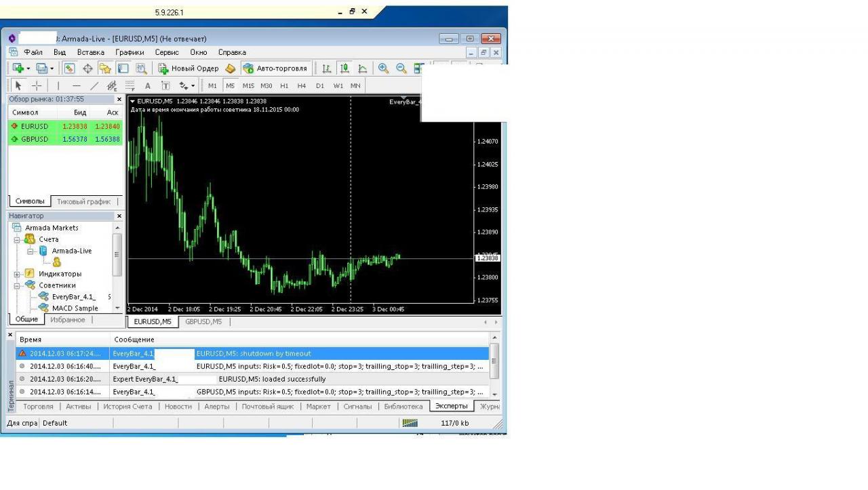The width and height of the screenshot is (868, 490).
Task: Switch timeframe to M30
Action: pyautogui.click(x=267, y=86)
